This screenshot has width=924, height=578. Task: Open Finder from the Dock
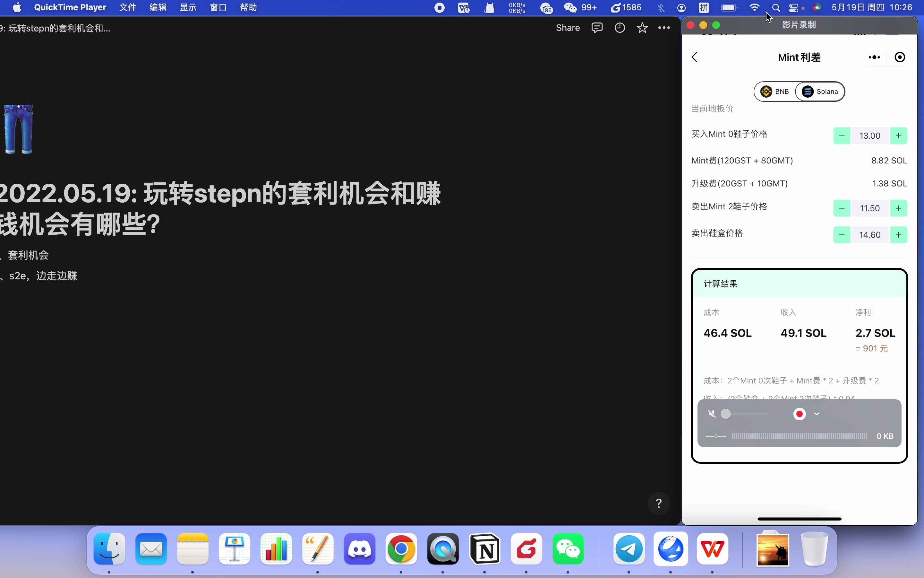pos(109,549)
